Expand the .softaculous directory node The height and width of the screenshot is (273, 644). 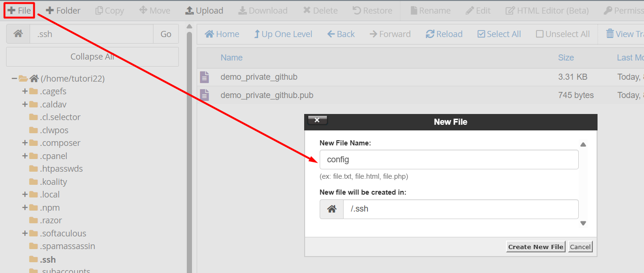[24, 233]
